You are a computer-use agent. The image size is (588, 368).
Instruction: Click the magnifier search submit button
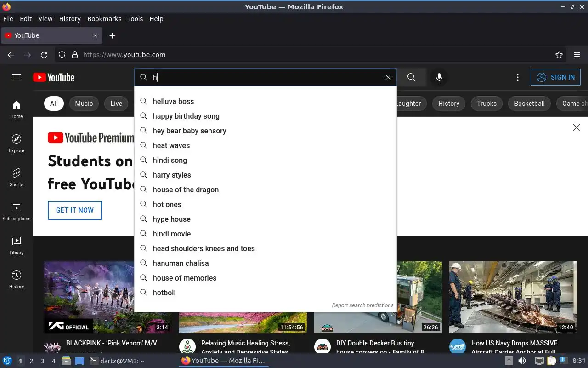click(x=412, y=77)
